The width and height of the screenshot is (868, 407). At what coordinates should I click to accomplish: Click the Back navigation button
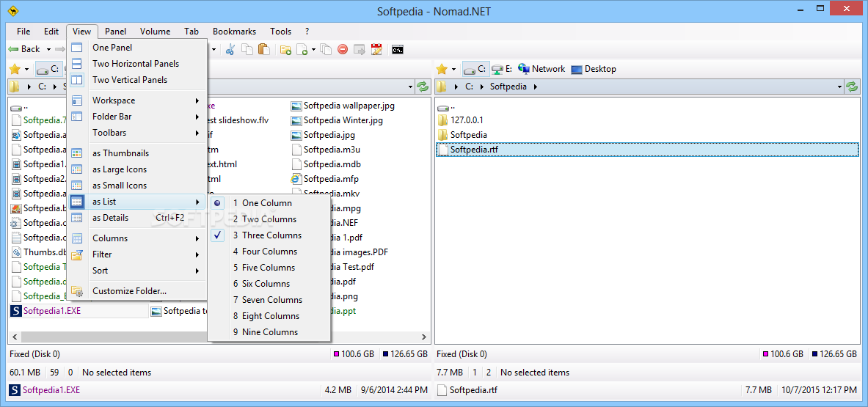click(26, 49)
